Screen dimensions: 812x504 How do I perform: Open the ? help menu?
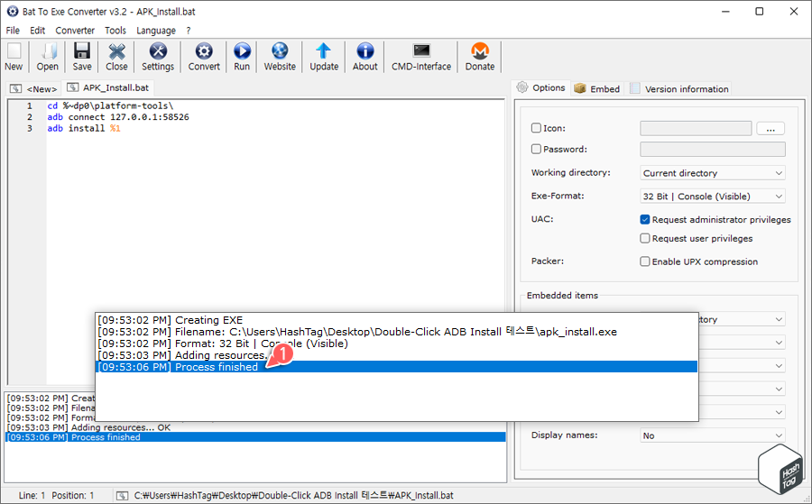189,31
